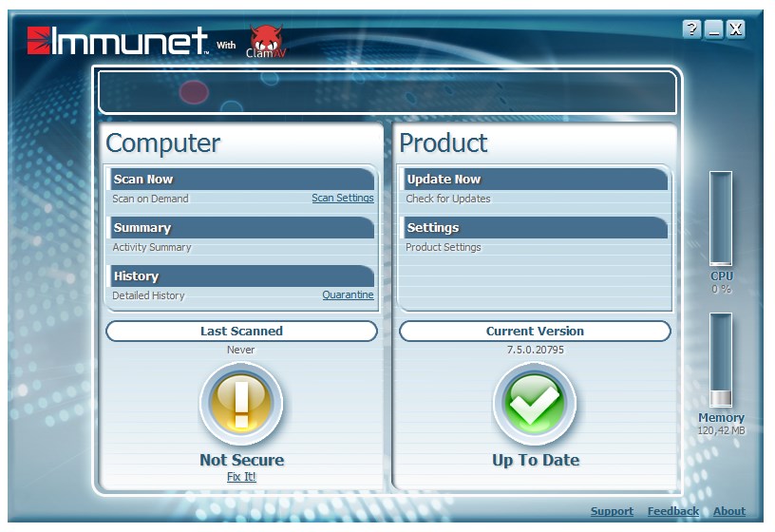Open the About link
Viewport: 775px width, 532px height.
point(729,511)
